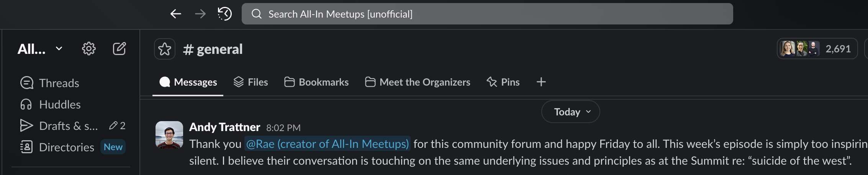Open Threads in the sidebar
This screenshot has height=175, width=868.
pos(59,83)
